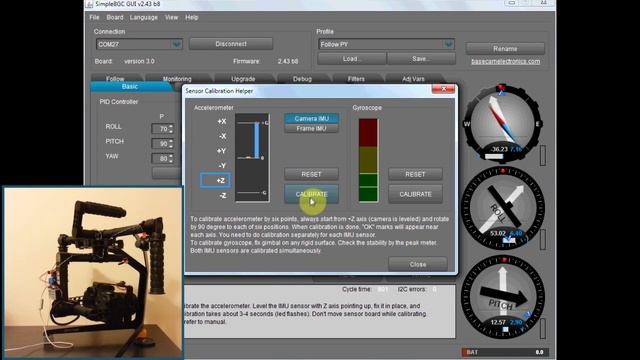Image resolution: width=640 pixels, height=360 pixels.
Task: Click the Save profile button
Action: click(x=421, y=59)
